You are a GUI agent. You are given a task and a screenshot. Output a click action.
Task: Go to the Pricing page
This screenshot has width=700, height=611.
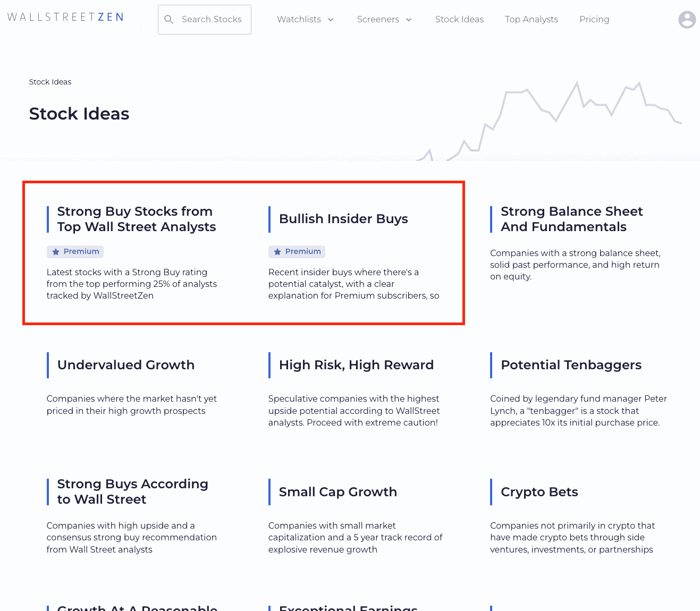(594, 19)
